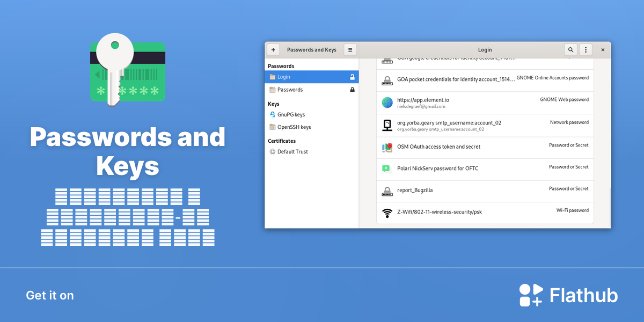Open Z-Wifi/802-11-wireless-security/psk entry
The width and height of the screenshot is (644, 322).
point(485,213)
